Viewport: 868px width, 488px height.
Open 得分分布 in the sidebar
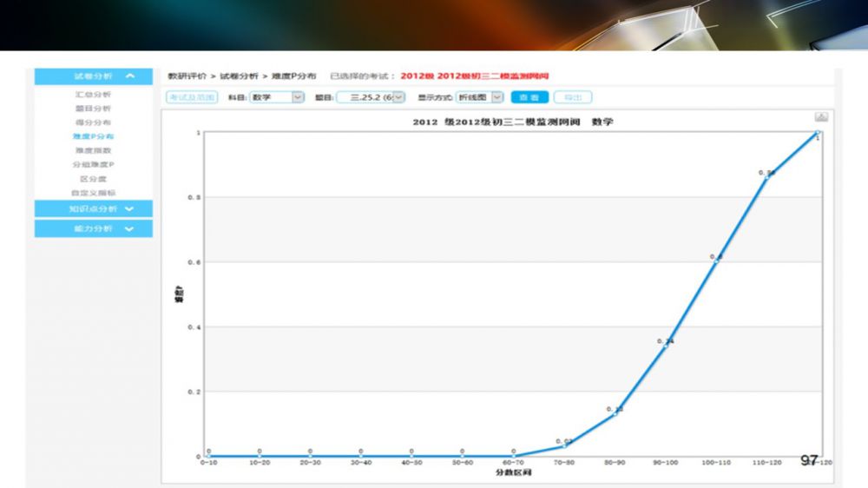[93, 122]
